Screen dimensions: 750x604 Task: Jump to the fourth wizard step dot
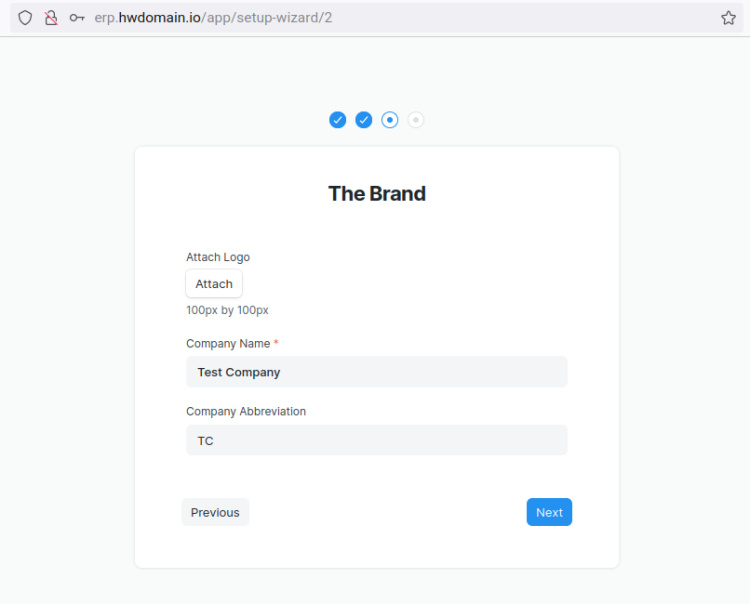click(x=416, y=120)
